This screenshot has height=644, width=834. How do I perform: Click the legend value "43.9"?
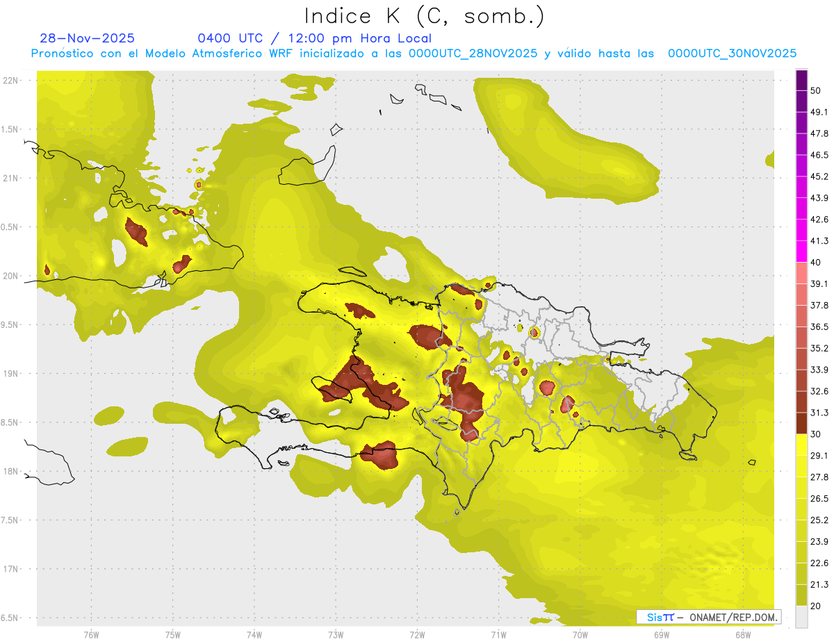[819, 198]
